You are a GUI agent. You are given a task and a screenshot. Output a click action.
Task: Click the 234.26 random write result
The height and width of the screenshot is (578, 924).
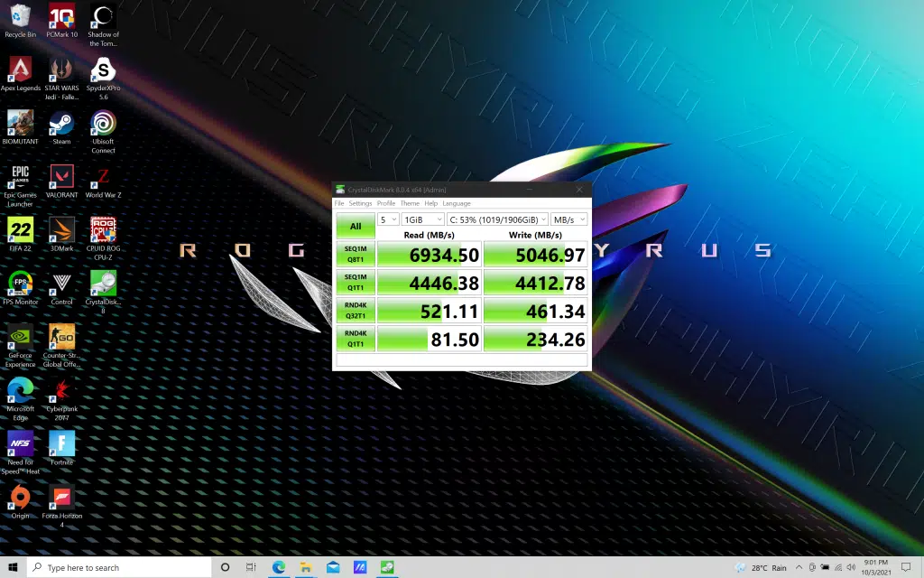[x=536, y=340]
